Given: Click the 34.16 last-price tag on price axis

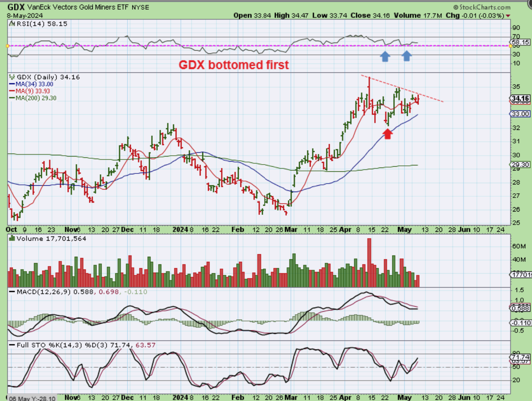Looking at the screenshot, I should [521, 99].
